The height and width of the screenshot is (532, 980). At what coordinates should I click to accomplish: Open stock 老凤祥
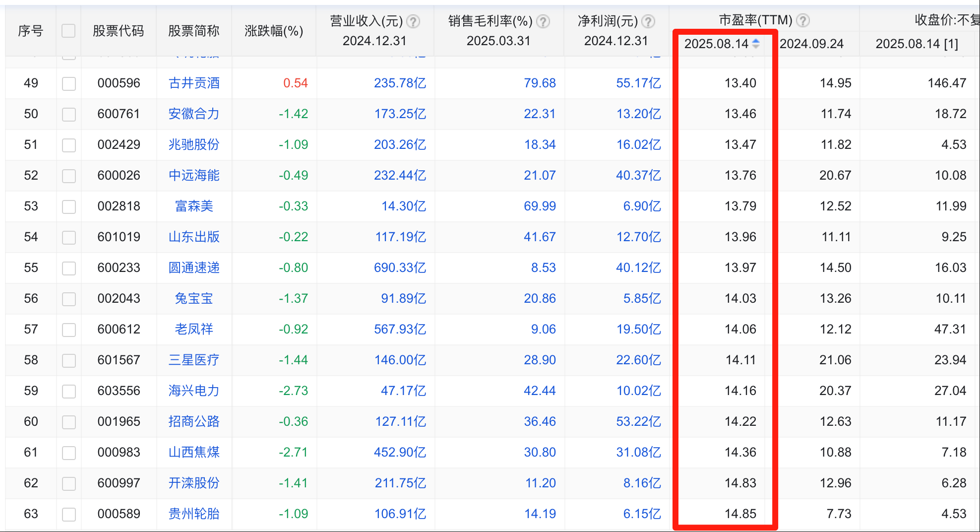click(x=194, y=329)
